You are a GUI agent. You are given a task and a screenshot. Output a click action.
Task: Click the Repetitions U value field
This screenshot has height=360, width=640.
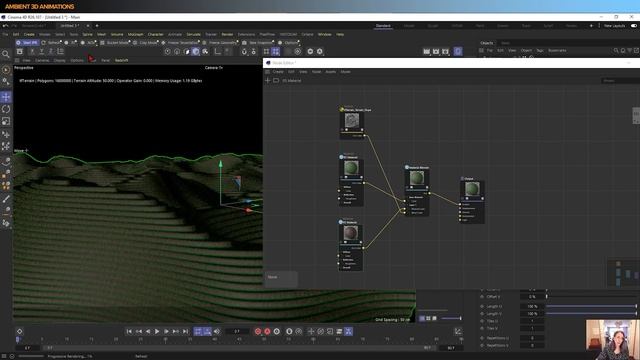[x=532, y=338]
